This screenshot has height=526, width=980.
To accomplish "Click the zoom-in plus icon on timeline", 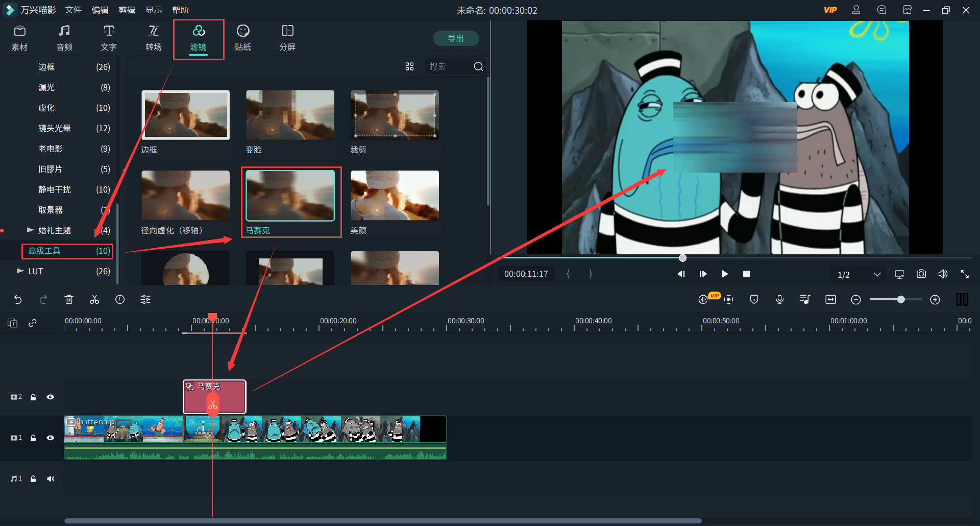I will pos(935,300).
